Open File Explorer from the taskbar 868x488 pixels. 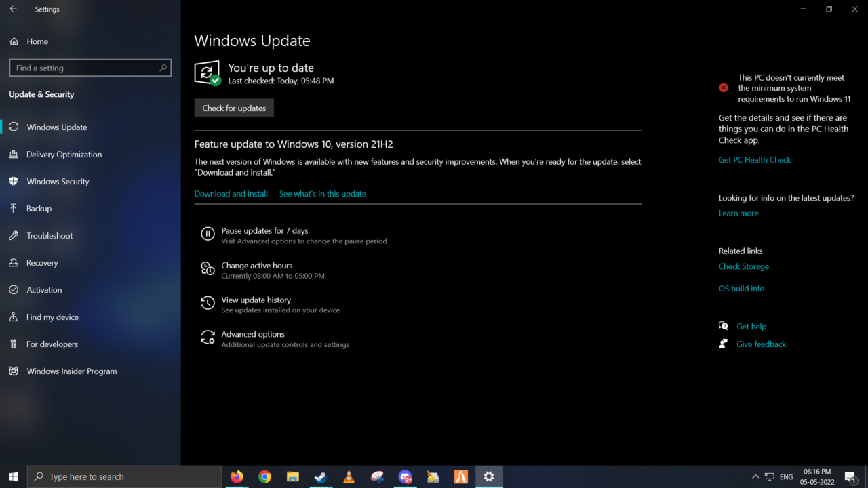tap(293, 476)
